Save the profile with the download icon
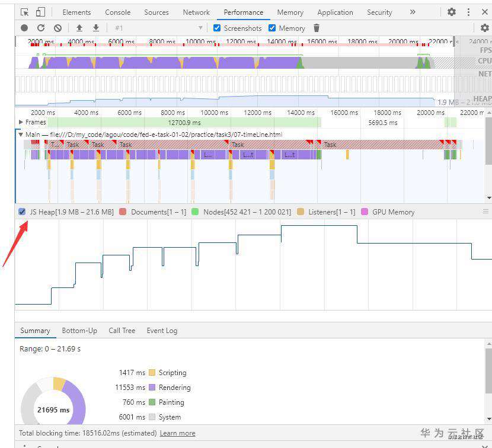This screenshot has width=492, height=448. [96, 28]
